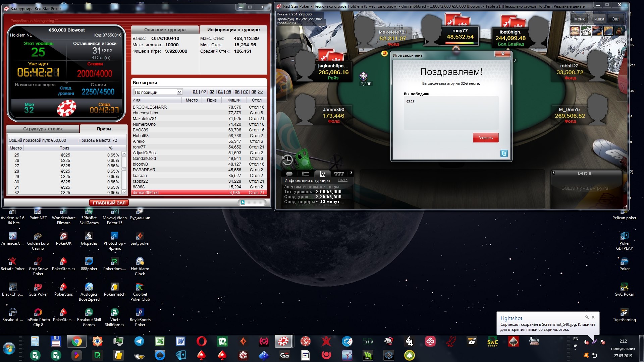644x362 pixels.
Task: Select player row 'BROCKLESNARR'
Action: [x=199, y=107]
